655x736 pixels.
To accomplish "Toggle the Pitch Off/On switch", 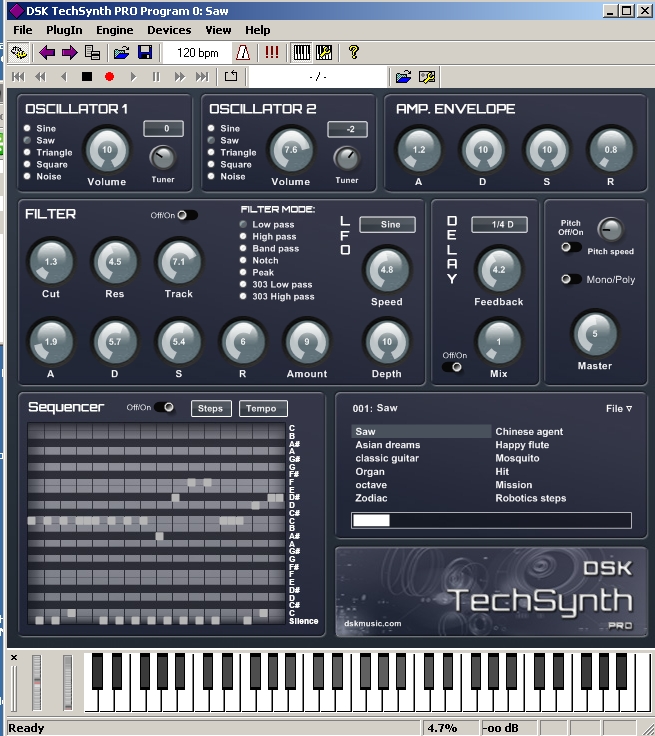I will (571, 247).
